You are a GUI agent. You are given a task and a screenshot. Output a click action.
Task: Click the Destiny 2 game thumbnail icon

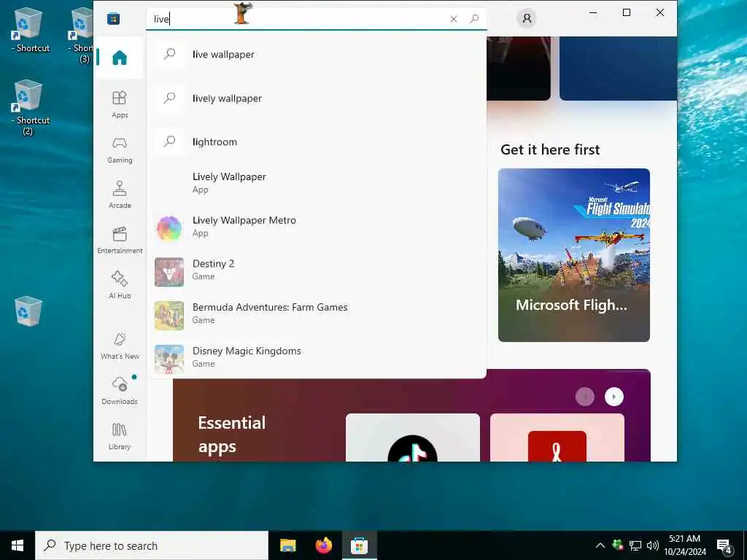coord(169,272)
